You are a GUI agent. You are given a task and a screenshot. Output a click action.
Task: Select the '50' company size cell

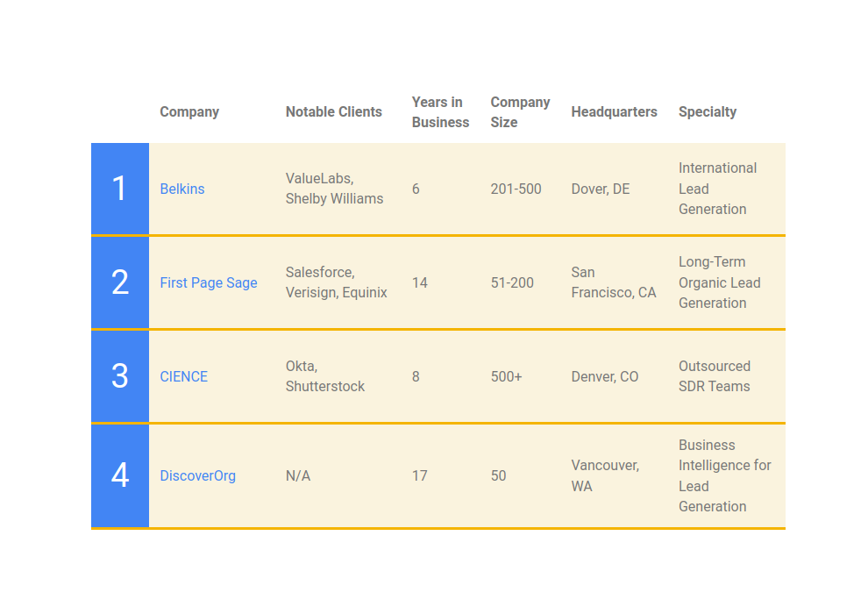[498, 475]
